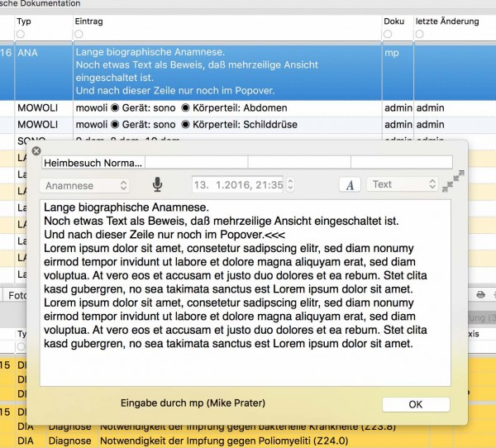Confirm the entry with the OK button

tap(416, 404)
